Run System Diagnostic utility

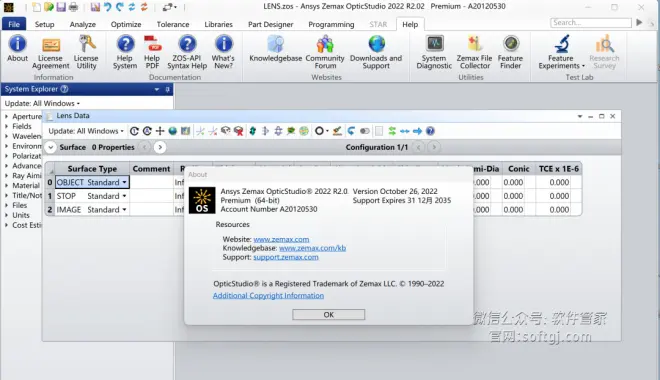[x=434, y=52]
